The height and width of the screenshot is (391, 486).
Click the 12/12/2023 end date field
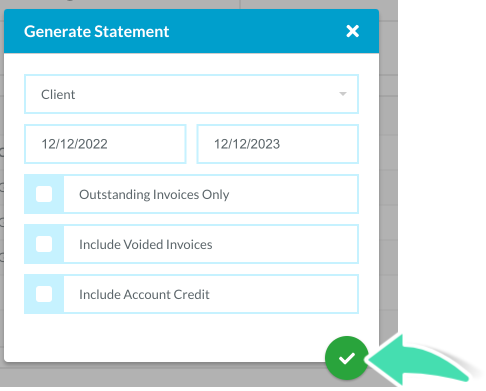(278, 144)
